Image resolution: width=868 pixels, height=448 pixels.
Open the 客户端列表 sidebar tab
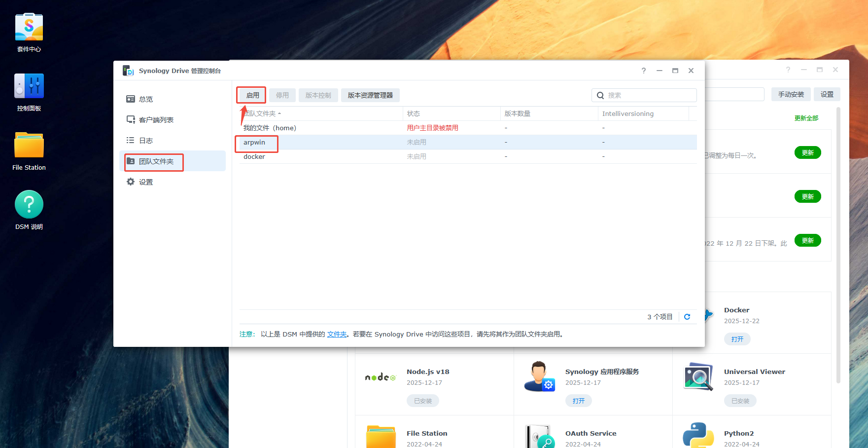pos(156,120)
